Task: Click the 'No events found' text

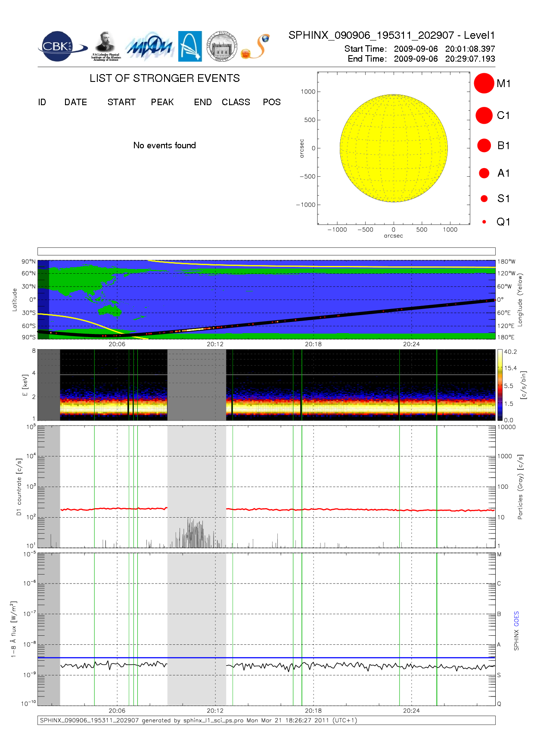Action: pos(165,145)
